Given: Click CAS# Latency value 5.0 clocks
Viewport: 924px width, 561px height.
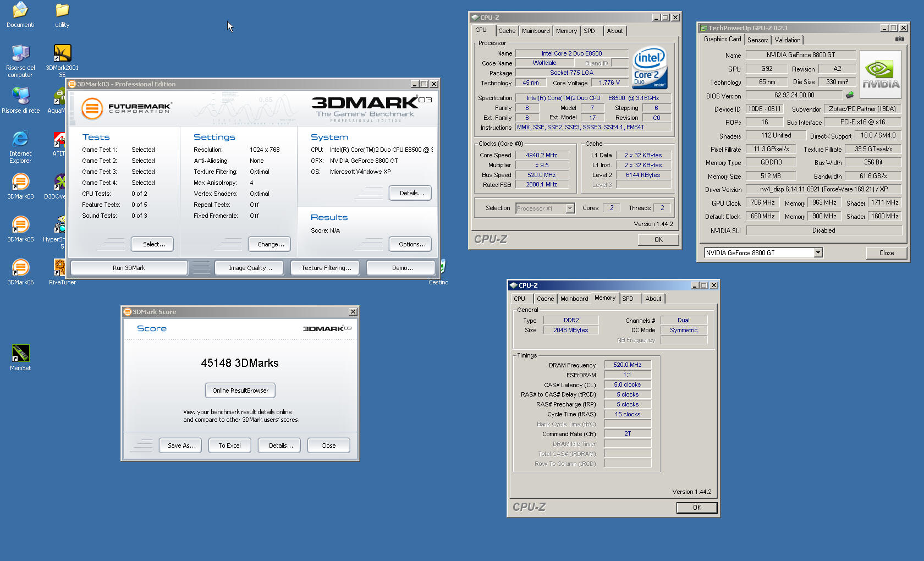Looking at the screenshot, I should point(628,384).
